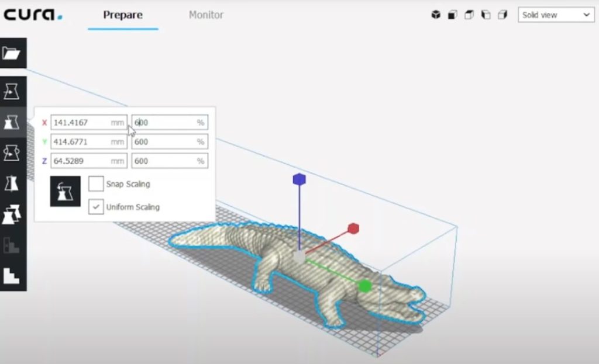Screen dimensions: 599x364
Task: Select the Rotate tool in the left toolbar
Action: [x=12, y=152]
